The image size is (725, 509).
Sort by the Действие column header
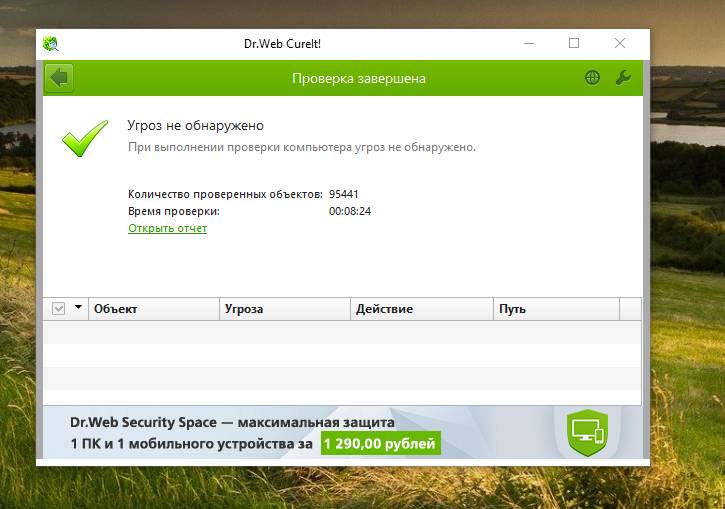tap(422, 309)
